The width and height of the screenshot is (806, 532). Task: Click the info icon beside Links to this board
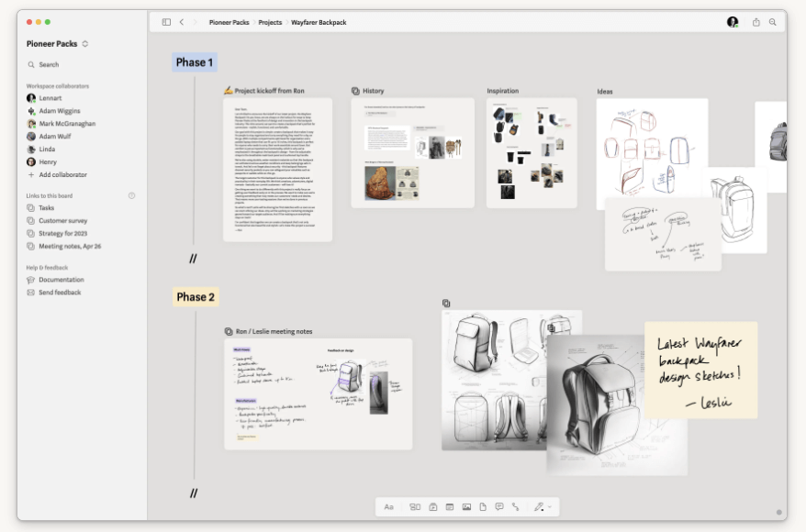pos(131,195)
